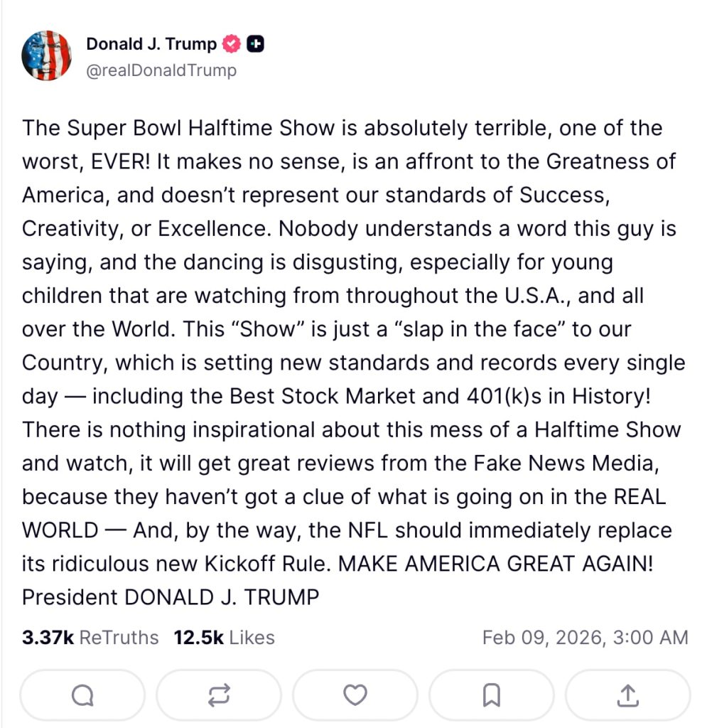
Task: Click the black plus badge beside the name
Action: point(256,44)
